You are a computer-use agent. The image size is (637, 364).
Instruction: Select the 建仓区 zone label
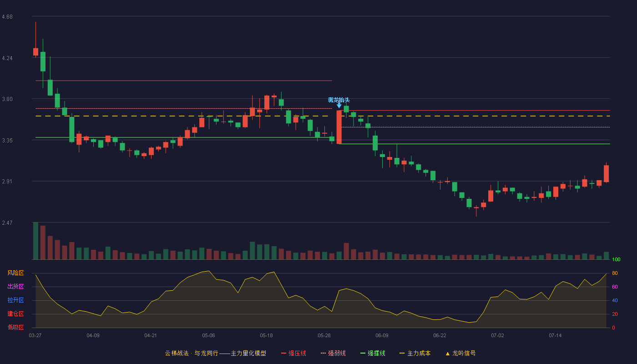pyautogui.click(x=15, y=314)
